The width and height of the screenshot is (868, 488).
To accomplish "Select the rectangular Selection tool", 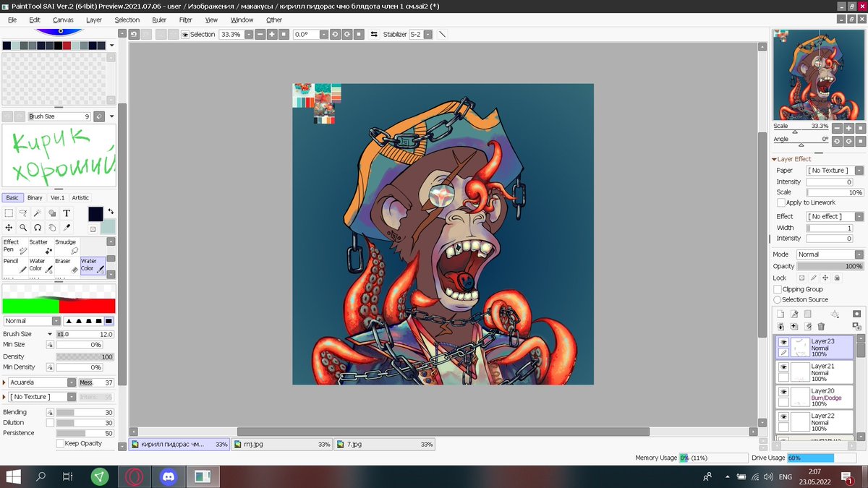I will pyautogui.click(x=9, y=213).
